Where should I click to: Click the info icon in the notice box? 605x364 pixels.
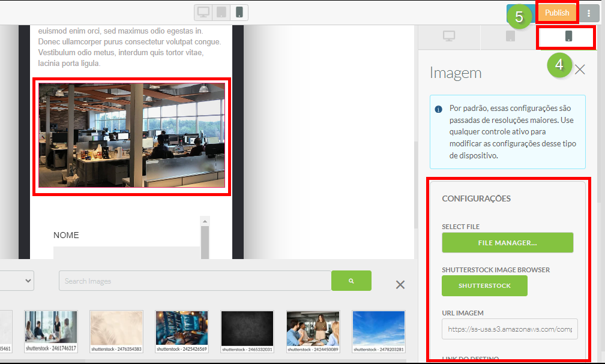tap(439, 109)
